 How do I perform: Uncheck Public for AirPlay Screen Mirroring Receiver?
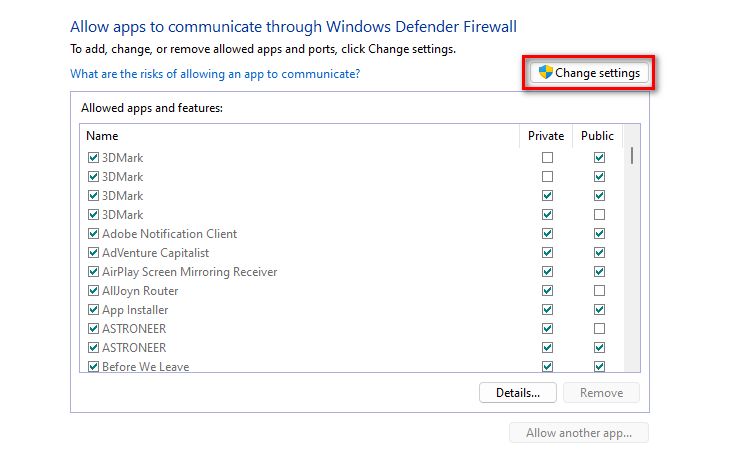(599, 272)
